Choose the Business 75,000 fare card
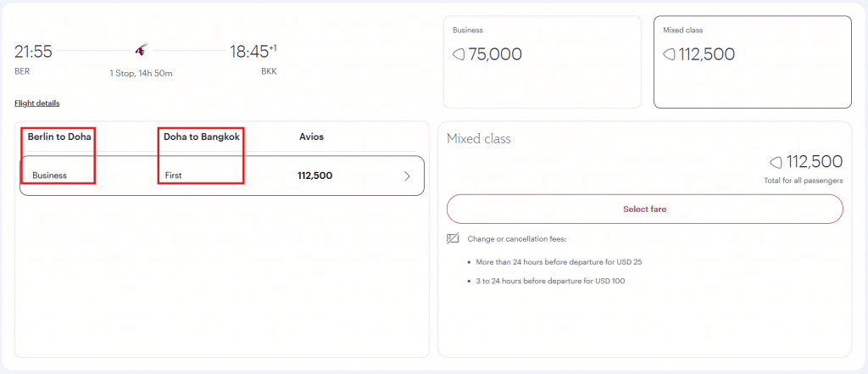This screenshot has width=868, height=374. 542,62
